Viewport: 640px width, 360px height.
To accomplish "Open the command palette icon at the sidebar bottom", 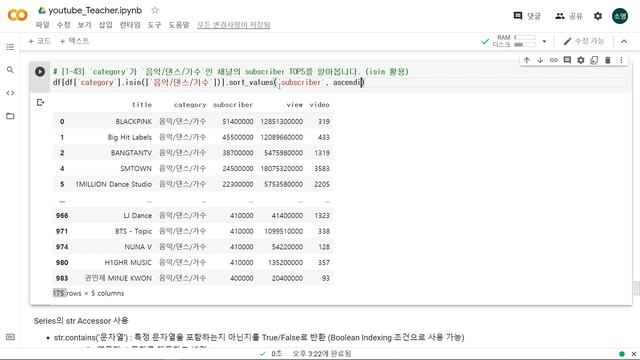I will tap(10, 337).
